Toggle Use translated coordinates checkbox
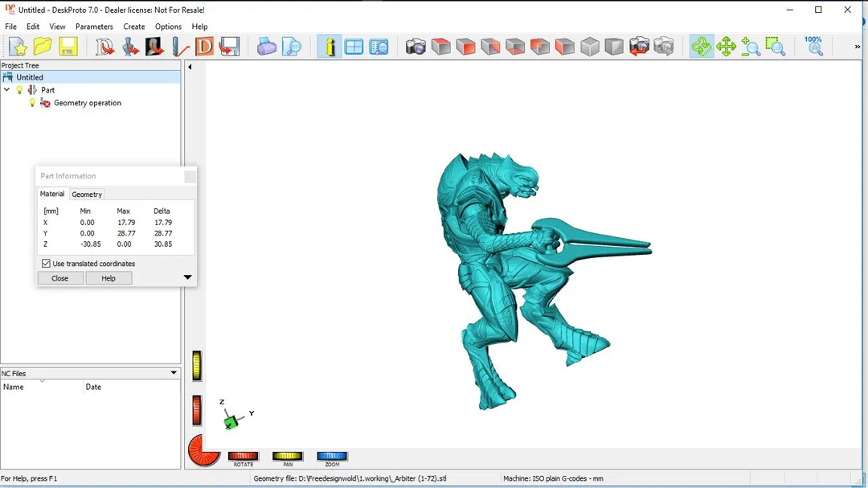The height and width of the screenshot is (488, 868). [x=46, y=264]
